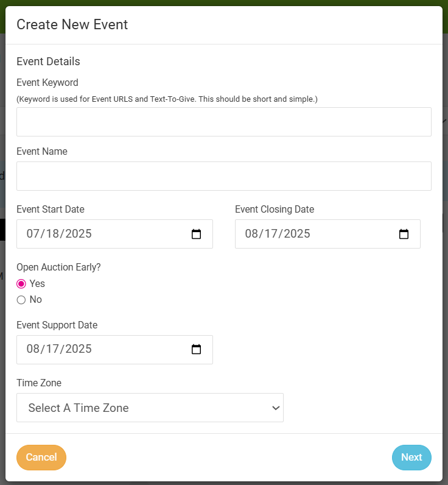Expand the Select A Time Zone dropdown
The height and width of the screenshot is (485, 448).
click(x=150, y=408)
